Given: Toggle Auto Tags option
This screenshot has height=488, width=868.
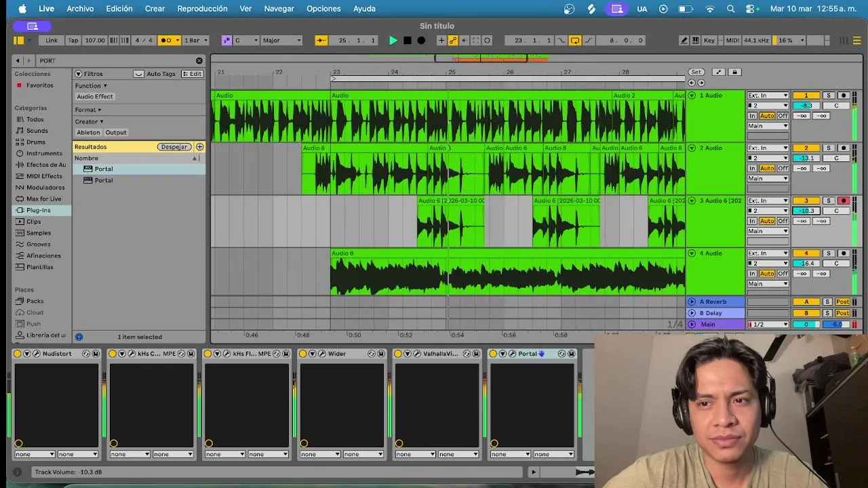Looking at the screenshot, I should pos(155,74).
